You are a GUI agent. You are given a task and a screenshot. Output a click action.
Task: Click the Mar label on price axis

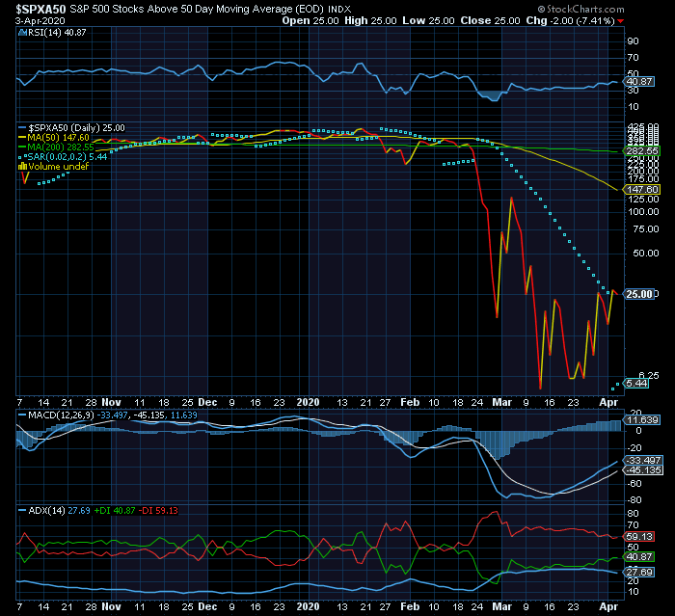[x=502, y=402]
